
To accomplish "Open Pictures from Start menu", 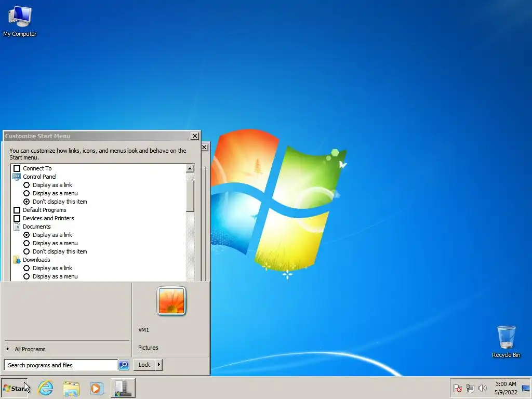I will (x=148, y=348).
